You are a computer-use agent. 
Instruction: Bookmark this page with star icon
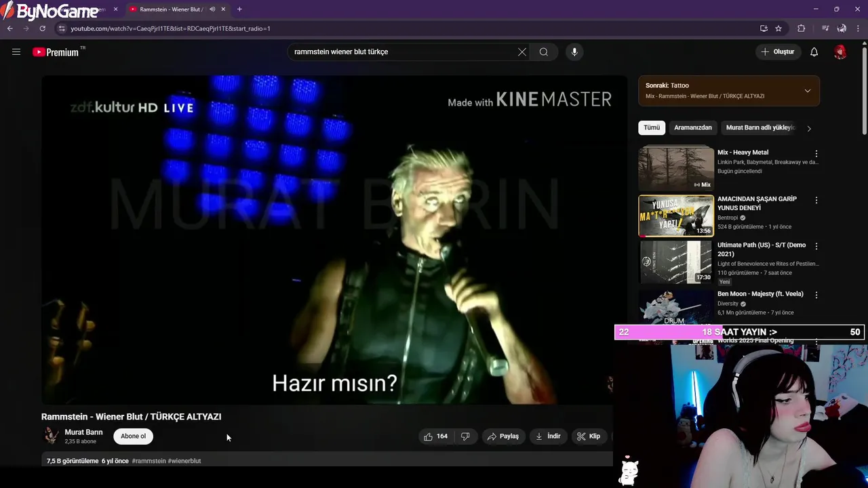[778, 28]
